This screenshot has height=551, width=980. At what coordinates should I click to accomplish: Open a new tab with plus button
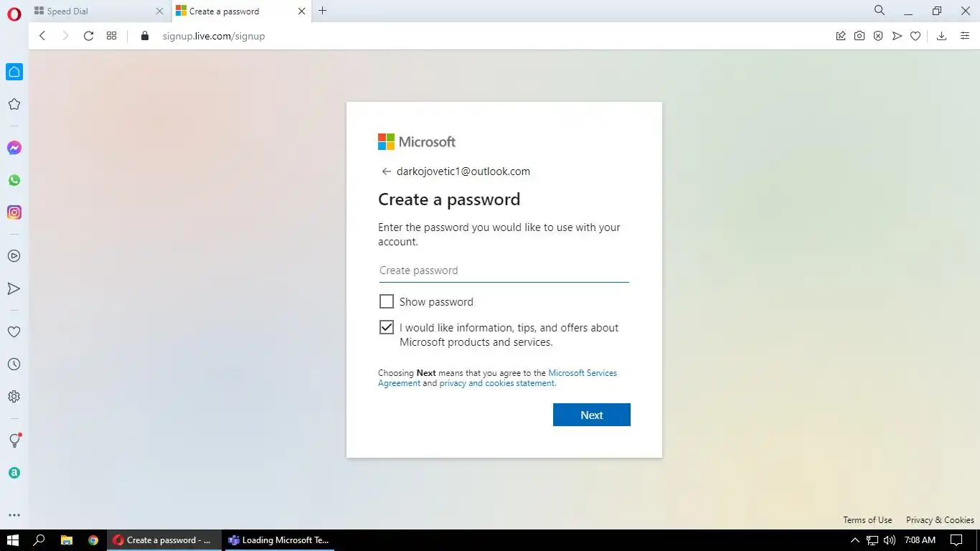pyautogui.click(x=323, y=11)
